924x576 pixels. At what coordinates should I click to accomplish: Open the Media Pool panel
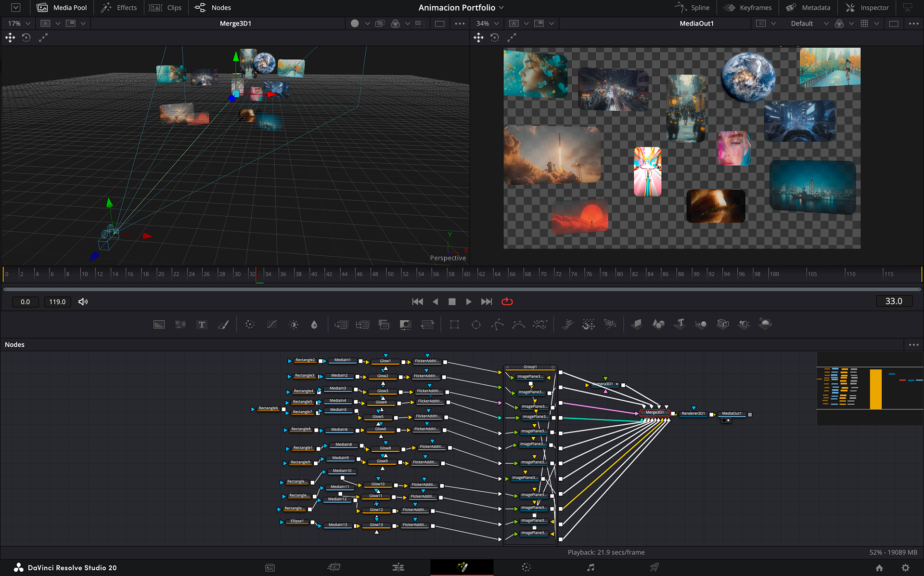63,8
